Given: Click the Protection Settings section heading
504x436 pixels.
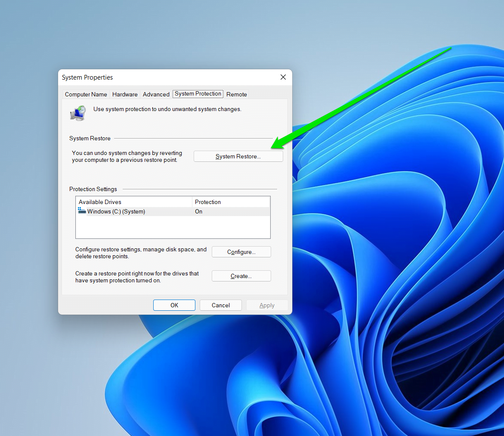Looking at the screenshot, I should (x=93, y=189).
